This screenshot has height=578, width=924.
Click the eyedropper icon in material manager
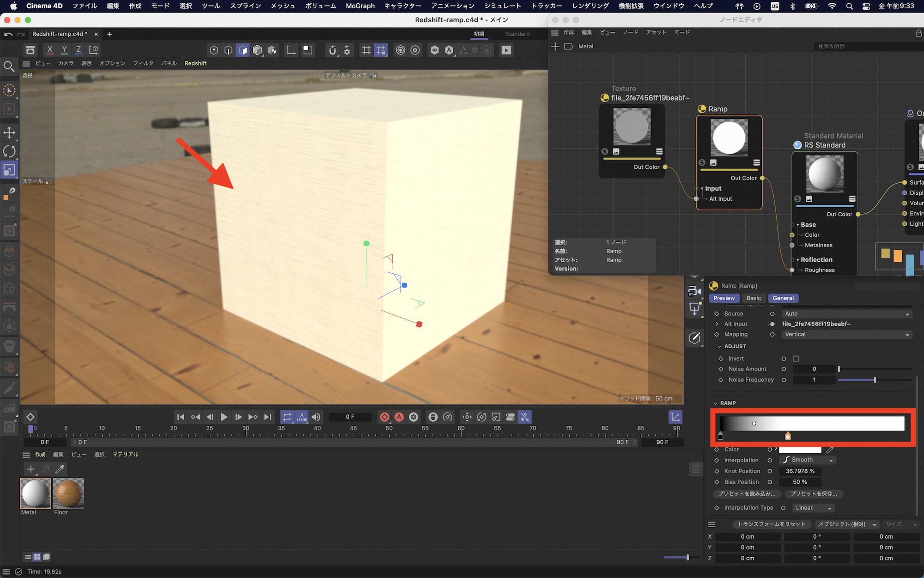60,469
